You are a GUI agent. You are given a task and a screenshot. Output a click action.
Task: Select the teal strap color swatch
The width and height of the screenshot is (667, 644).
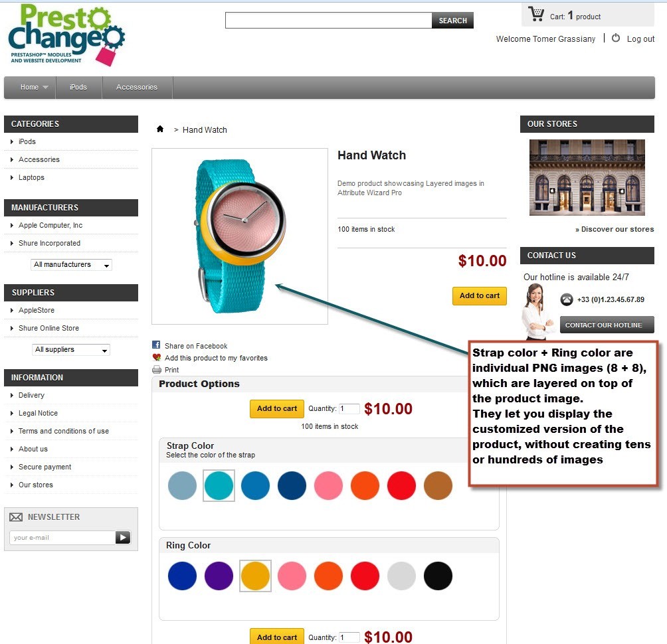coord(219,485)
